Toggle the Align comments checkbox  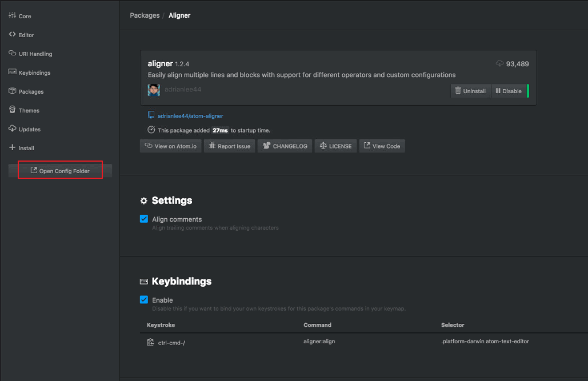pos(144,219)
